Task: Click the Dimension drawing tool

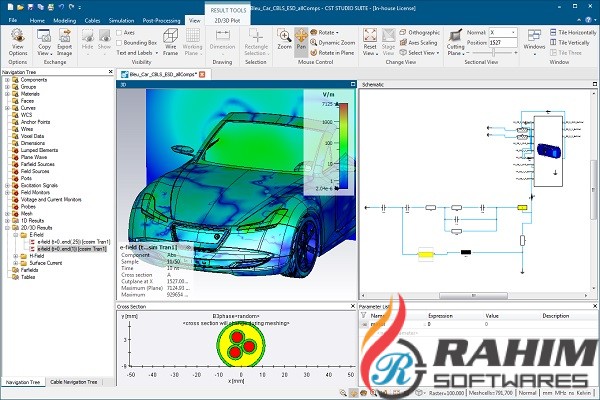Action: [x=222, y=40]
